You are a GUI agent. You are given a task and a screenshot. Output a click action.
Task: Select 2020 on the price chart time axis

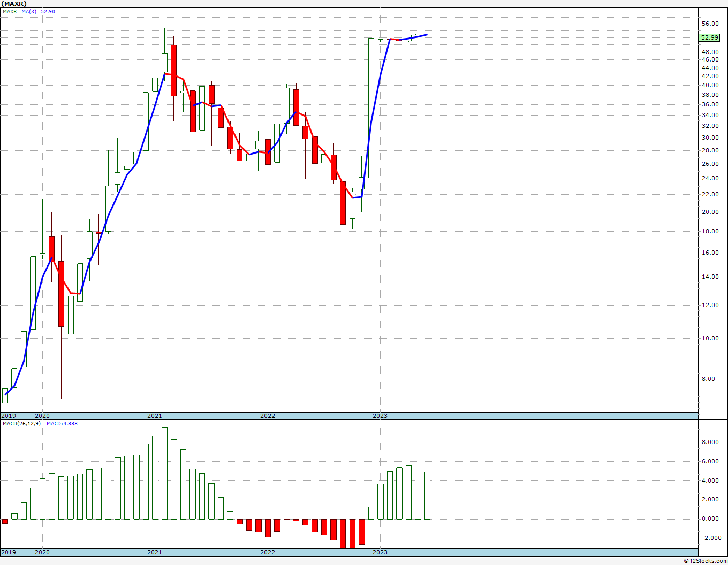[42, 416]
